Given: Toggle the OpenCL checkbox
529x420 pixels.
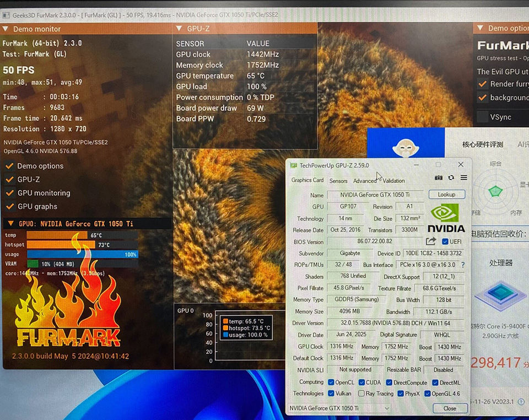Looking at the screenshot, I should pyautogui.click(x=331, y=382).
